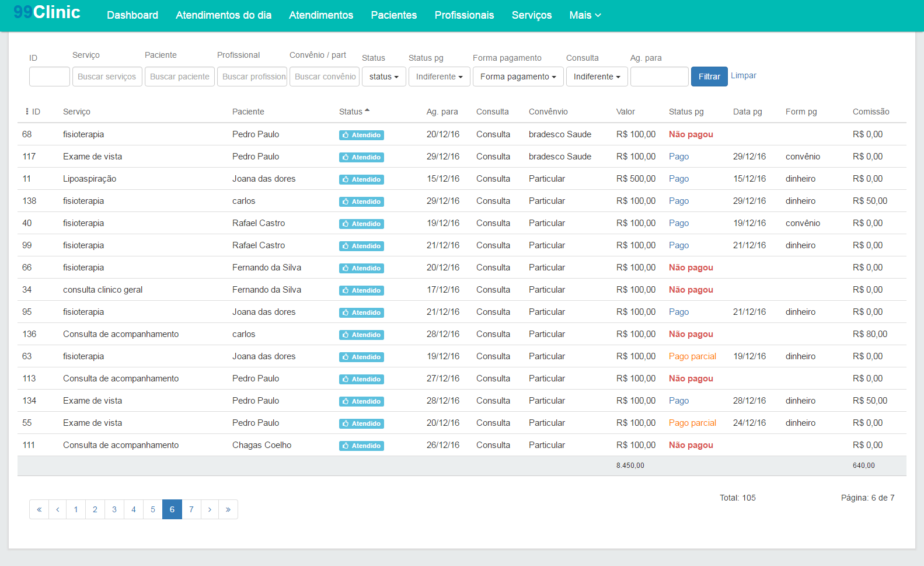Click the Atendido badge for ID 68

pyautogui.click(x=361, y=135)
